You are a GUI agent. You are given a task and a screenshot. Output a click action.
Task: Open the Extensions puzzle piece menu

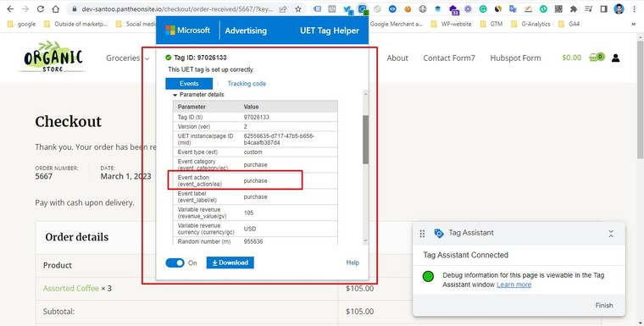574,9
